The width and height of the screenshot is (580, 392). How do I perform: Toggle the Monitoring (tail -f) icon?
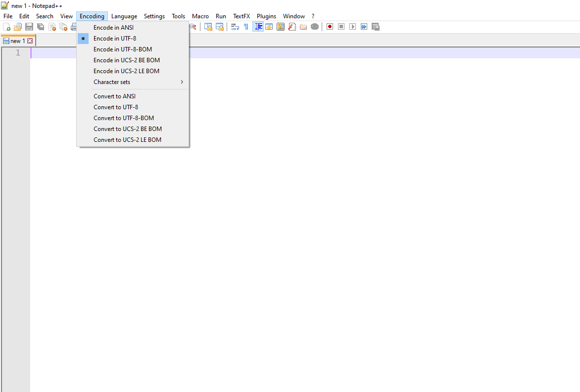[x=315, y=27]
